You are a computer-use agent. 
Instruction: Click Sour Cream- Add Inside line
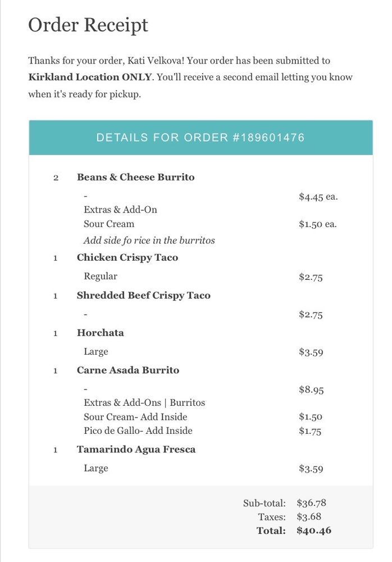[135, 417]
